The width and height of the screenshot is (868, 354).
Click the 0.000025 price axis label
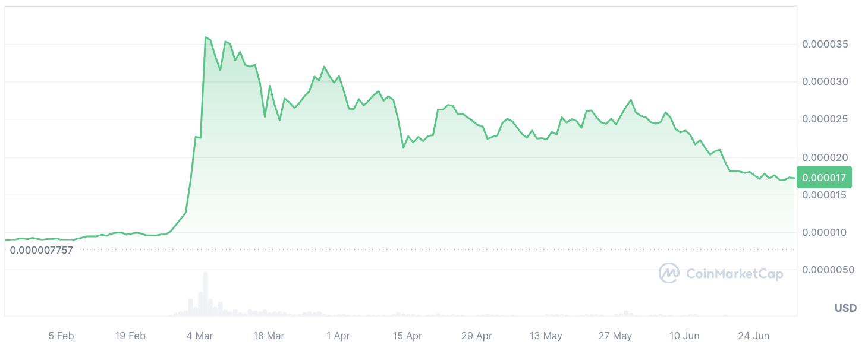[x=825, y=119]
